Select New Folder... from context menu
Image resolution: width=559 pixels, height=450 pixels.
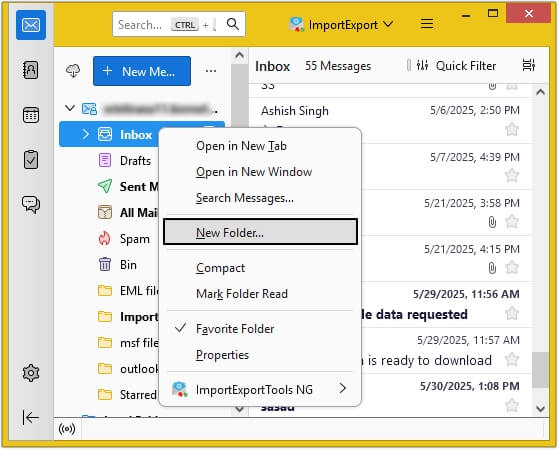click(x=260, y=232)
